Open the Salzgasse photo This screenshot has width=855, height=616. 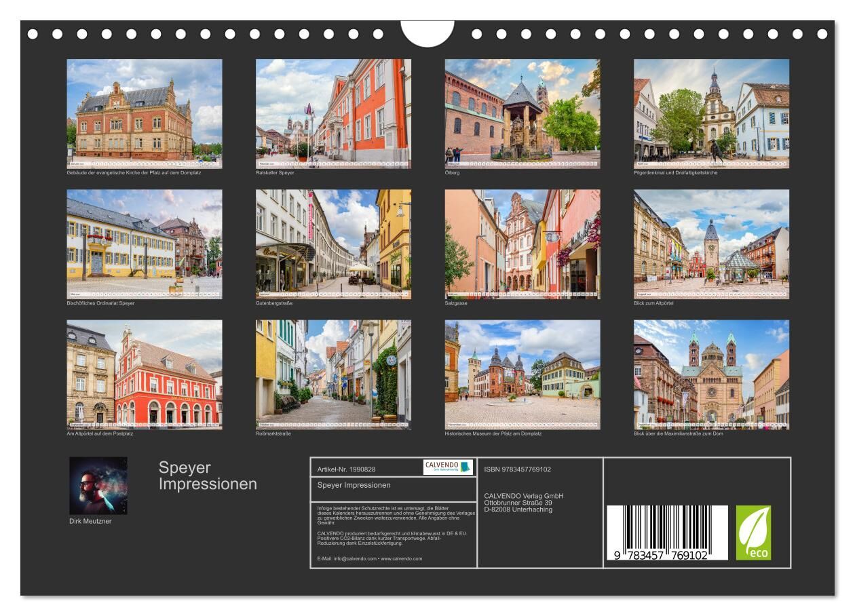522,244
